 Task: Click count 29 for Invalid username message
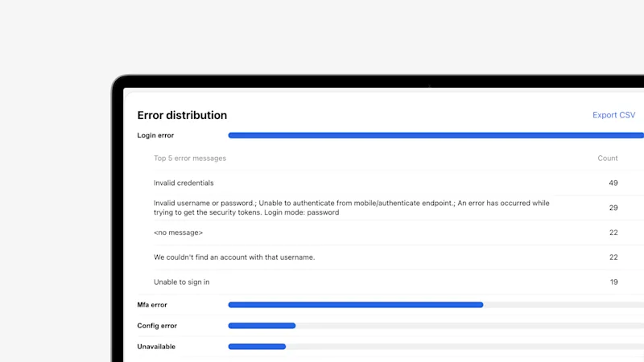pos(613,208)
